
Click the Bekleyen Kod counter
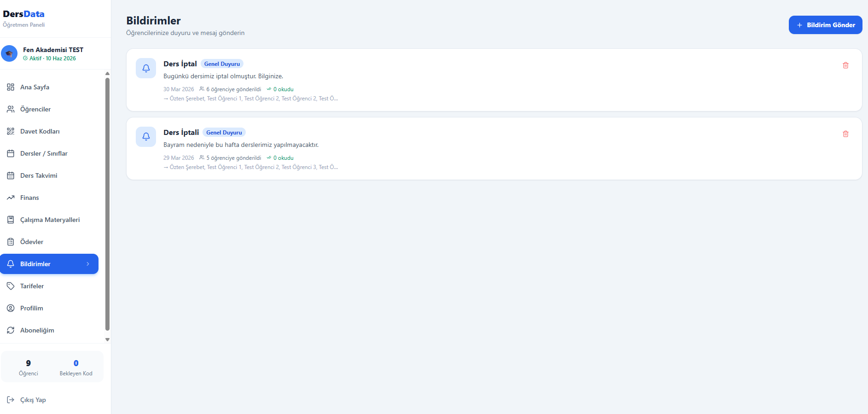(76, 367)
